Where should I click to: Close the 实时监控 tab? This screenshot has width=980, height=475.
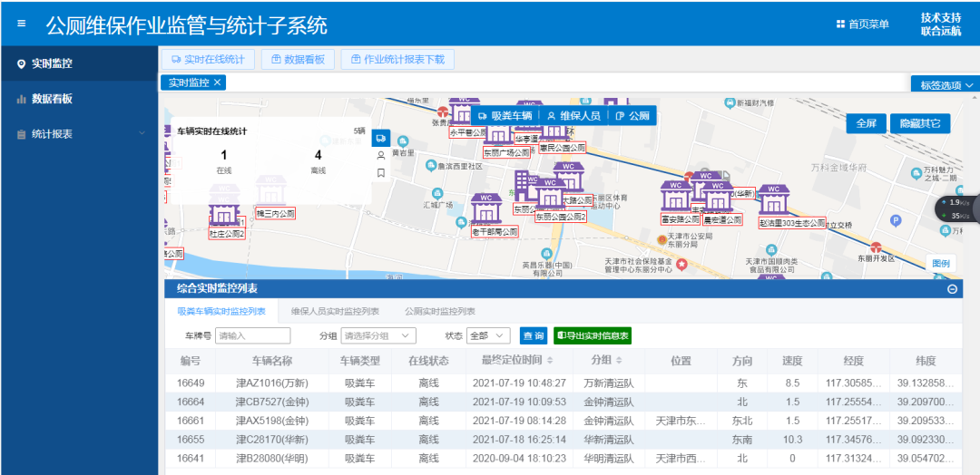tap(217, 82)
